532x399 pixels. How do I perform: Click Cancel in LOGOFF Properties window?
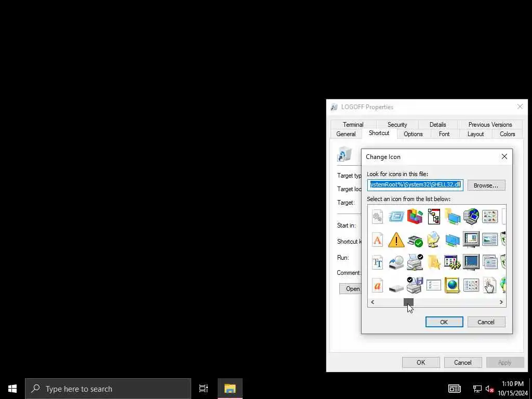tap(462, 362)
